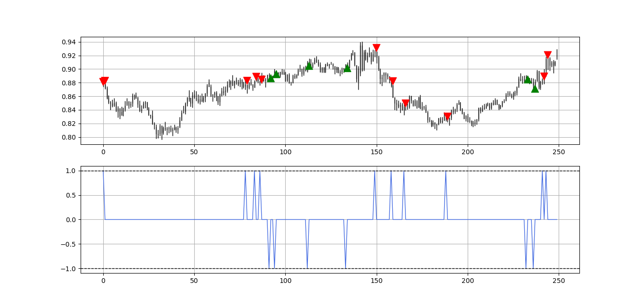Click the green triangle near x=134

347,68
